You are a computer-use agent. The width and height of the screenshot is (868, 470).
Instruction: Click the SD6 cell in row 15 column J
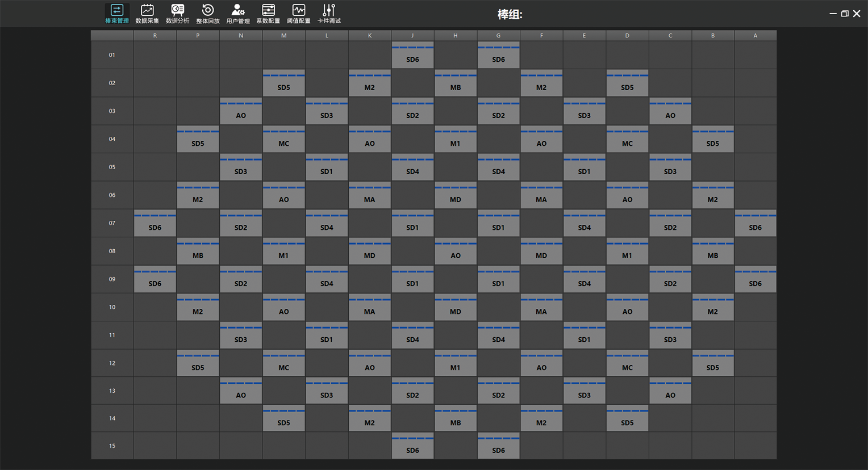(x=412, y=446)
